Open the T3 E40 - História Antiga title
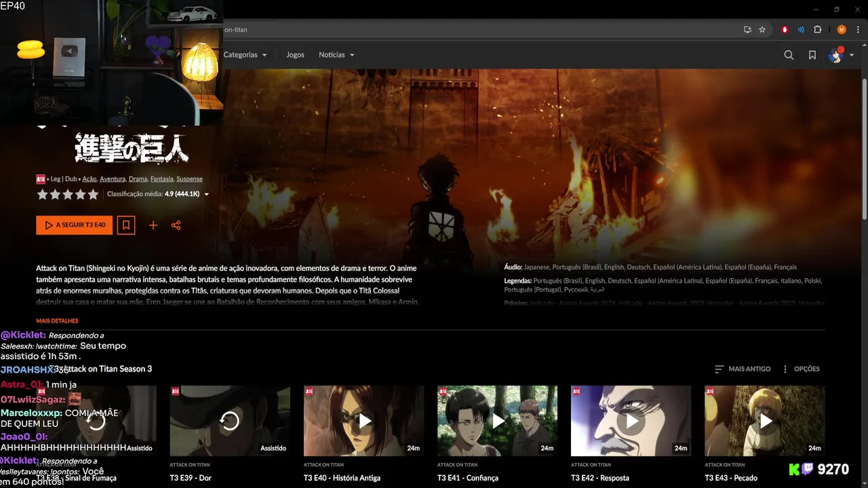 click(342, 478)
